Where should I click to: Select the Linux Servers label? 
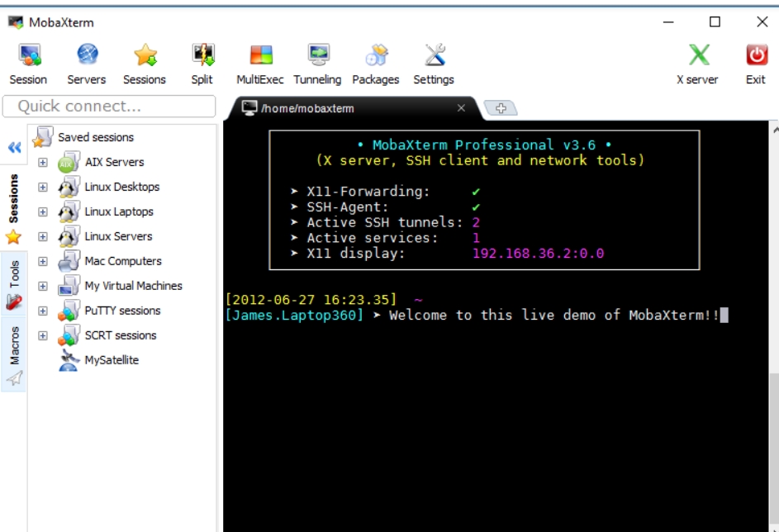[118, 236]
